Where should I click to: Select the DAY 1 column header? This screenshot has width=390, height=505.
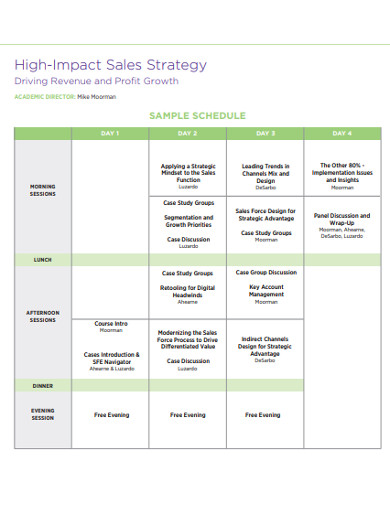pos(110,133)
